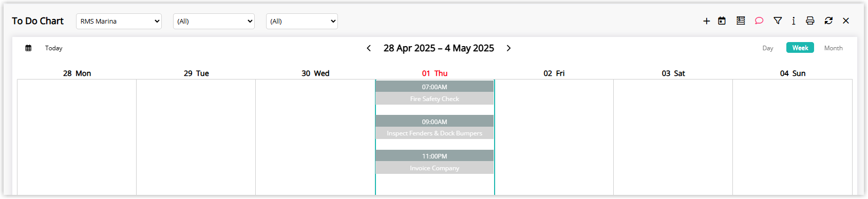Click the red speech bubble icon

pyautogui.click(x=759, y=21)
